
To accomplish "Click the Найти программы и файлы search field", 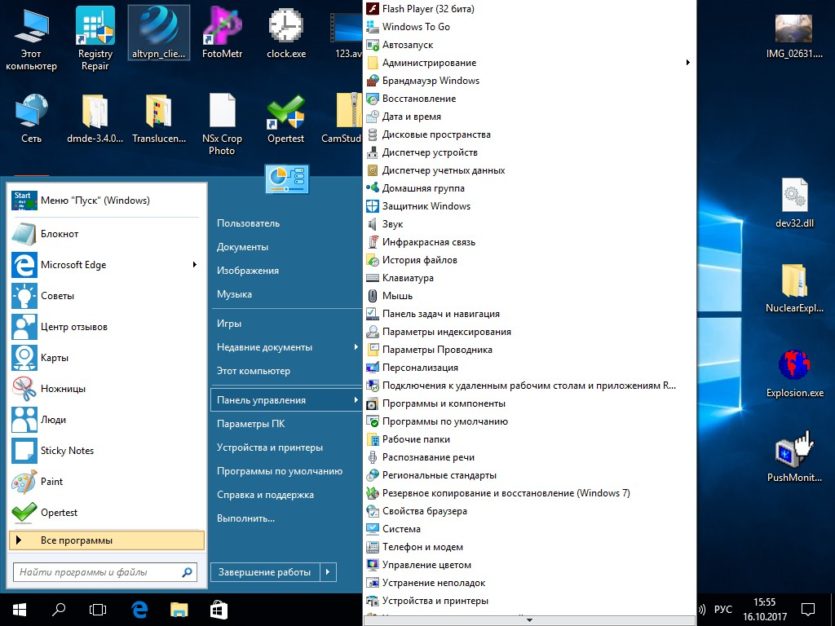I will [105, 572].
